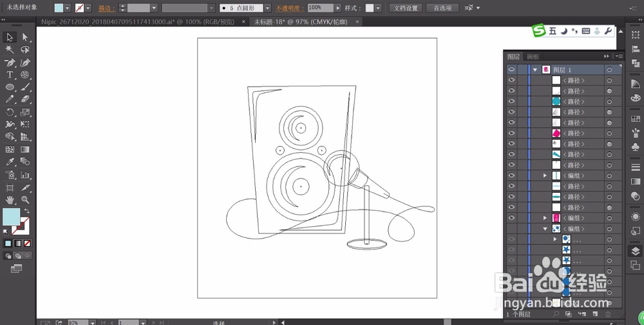Select the Lasso tool

pyautogui.click(x=25, y=50)
